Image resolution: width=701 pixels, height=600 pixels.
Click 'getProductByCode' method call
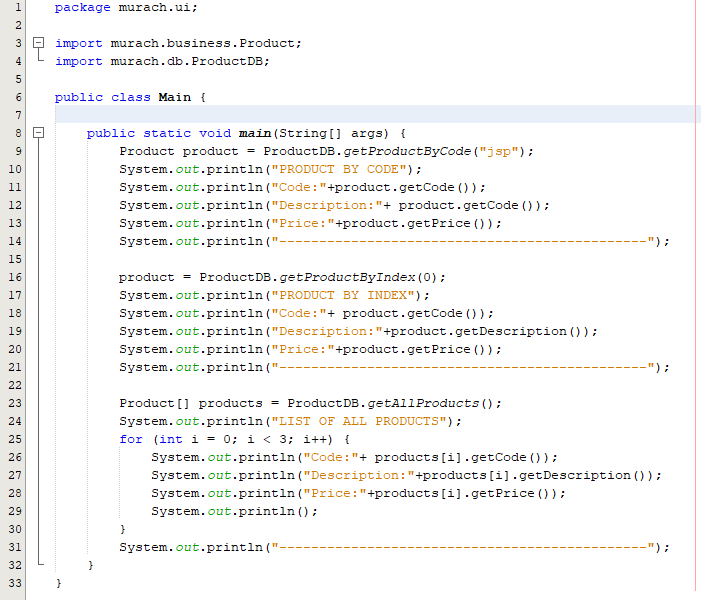(x=407, y=152)
